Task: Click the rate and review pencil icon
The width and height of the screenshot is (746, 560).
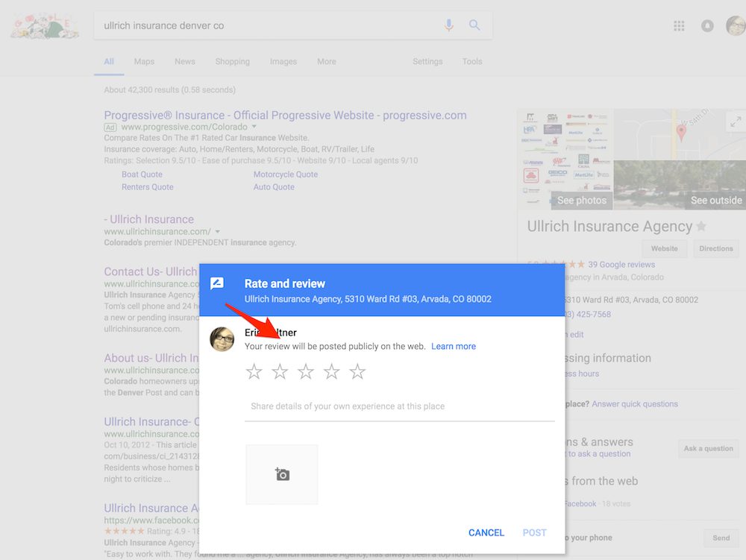Action: click(x=217, y=284)
